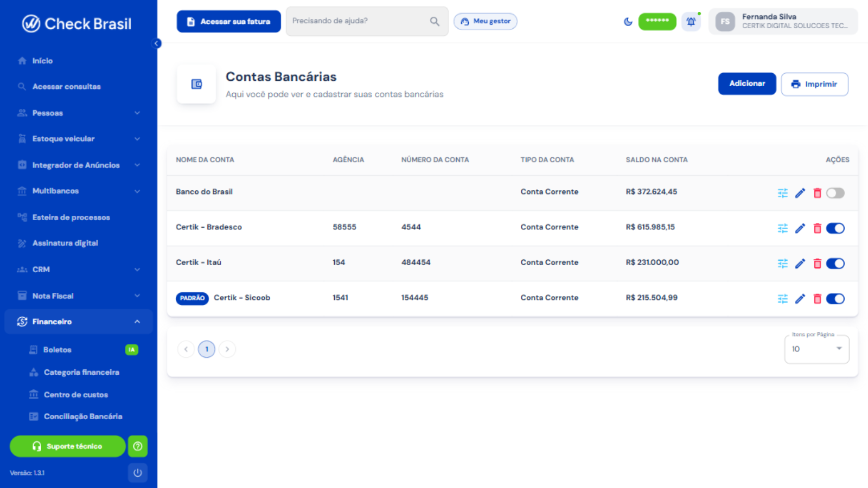868x488 pixels.
Task: Open settings icon for Certik - Itaú row
Action: [782, 264]
